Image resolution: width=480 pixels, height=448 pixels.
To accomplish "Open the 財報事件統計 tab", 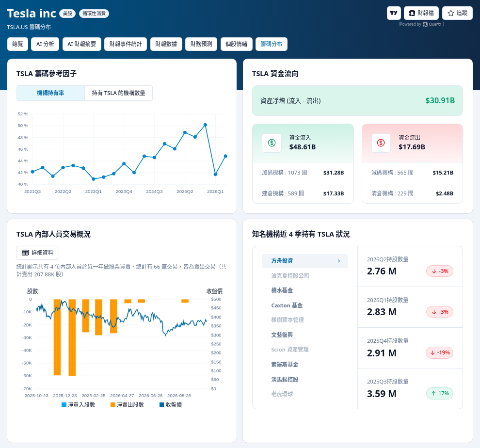I will (x=126, y=44).
